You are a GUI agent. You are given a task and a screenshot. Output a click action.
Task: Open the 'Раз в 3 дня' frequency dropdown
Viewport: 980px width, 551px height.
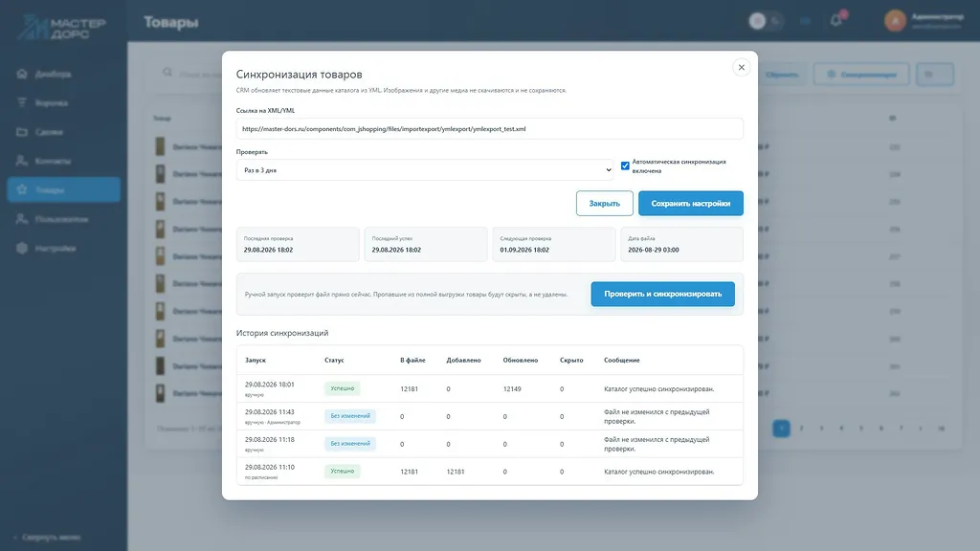pos(425,170)
